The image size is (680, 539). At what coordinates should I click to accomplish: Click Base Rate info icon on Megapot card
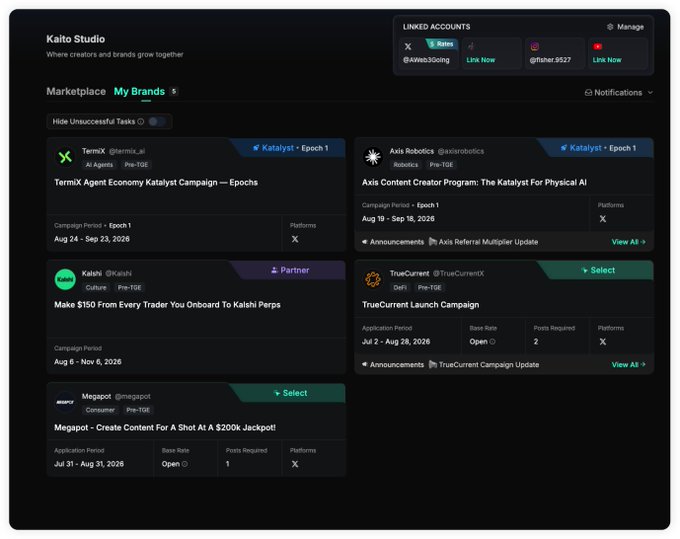coord(185,464)
